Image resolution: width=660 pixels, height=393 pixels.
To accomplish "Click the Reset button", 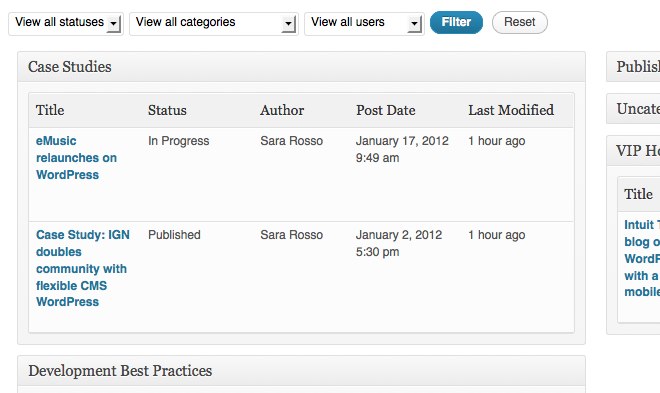I will click(x=519, y=22).
